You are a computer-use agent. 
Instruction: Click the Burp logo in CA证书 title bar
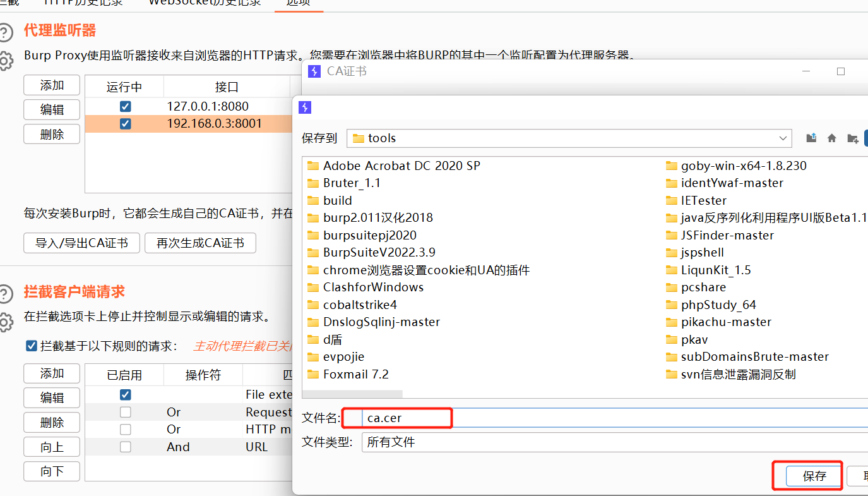[314, 71]
